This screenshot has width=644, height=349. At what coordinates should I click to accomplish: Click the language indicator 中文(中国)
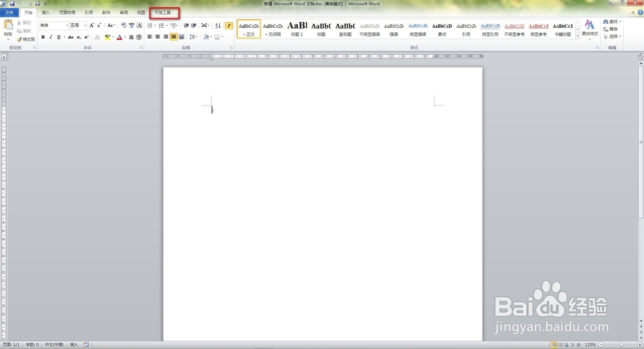tap(54, 345)
